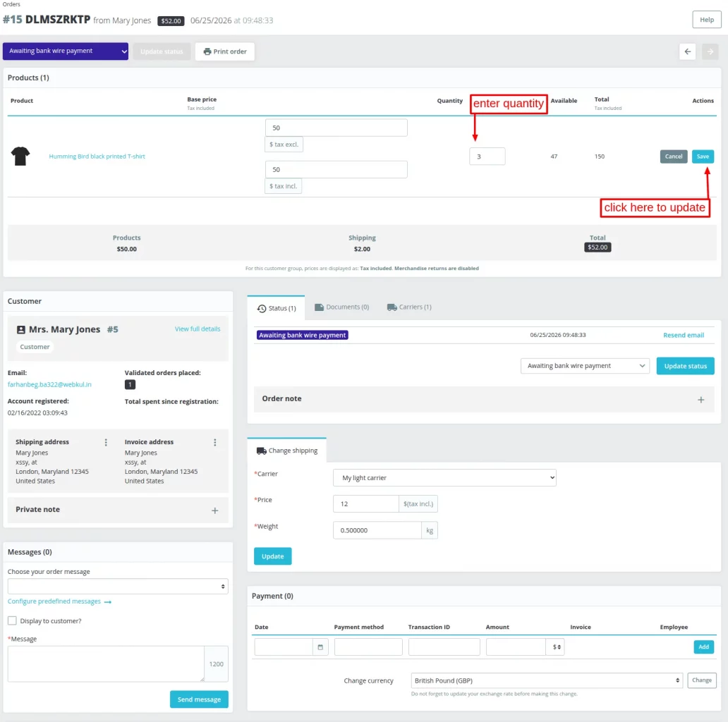Open View full details customer link

198,329
